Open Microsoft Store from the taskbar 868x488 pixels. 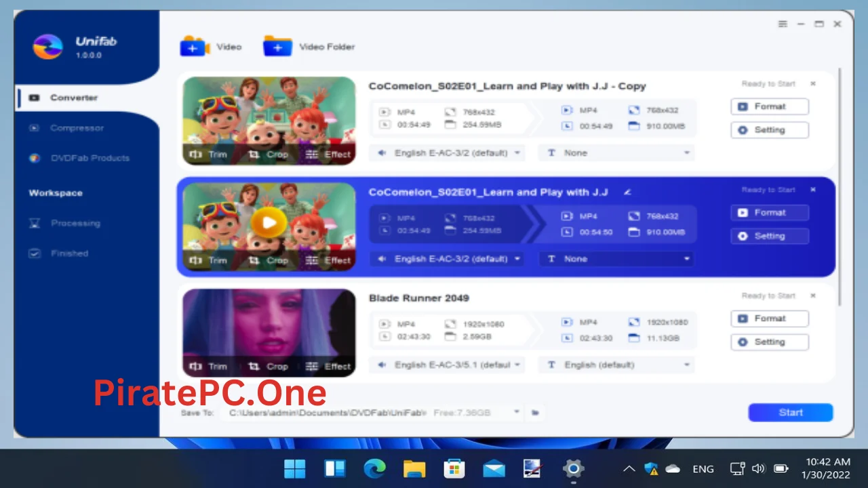click(454, 468)
